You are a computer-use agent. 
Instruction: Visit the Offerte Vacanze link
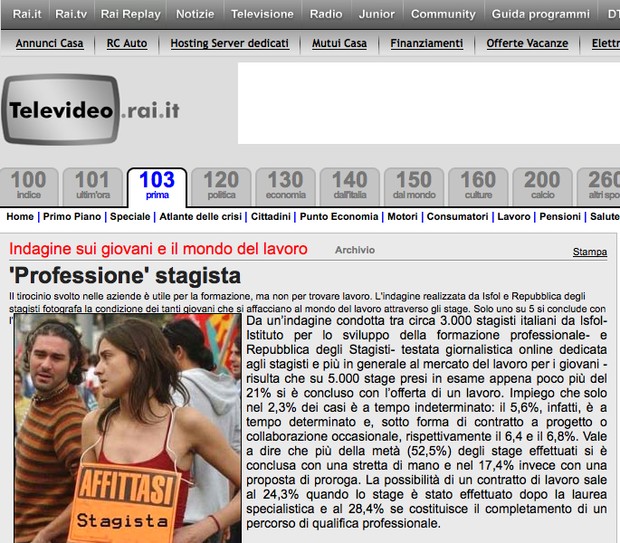tap(527, 43)
